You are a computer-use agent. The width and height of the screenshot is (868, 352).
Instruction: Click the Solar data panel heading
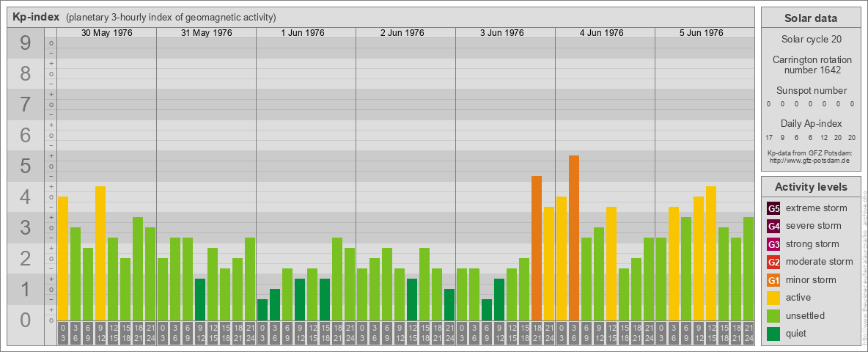point(811,18)
